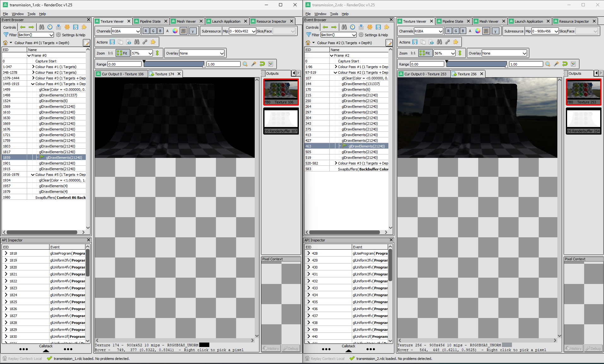Click the range zoom-in magnifier in transmission_1 window
Image resolution: width=604 pixels, height=364 pixels.
tap(245, 64)
